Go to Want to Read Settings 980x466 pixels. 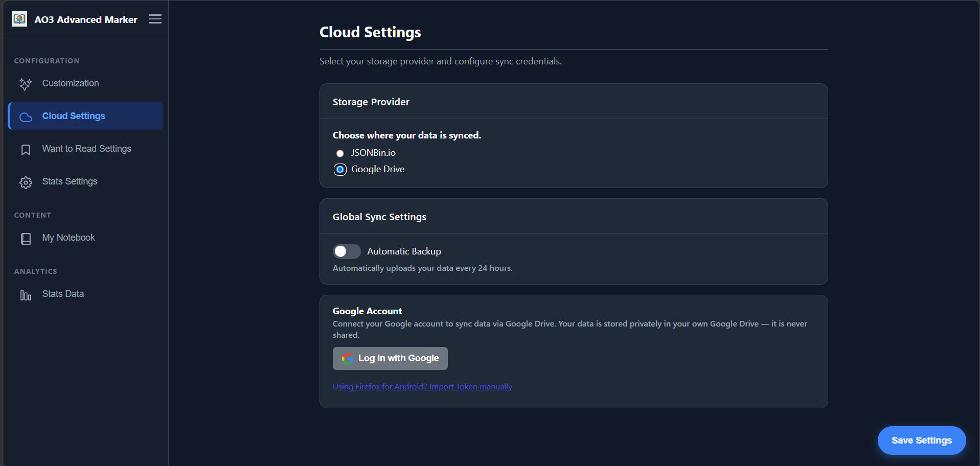85,149
